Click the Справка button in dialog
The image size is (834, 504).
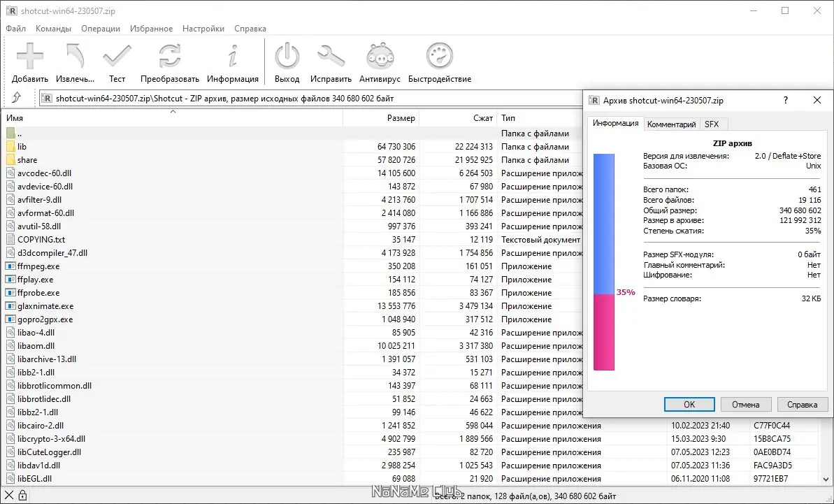pos(802,405)
